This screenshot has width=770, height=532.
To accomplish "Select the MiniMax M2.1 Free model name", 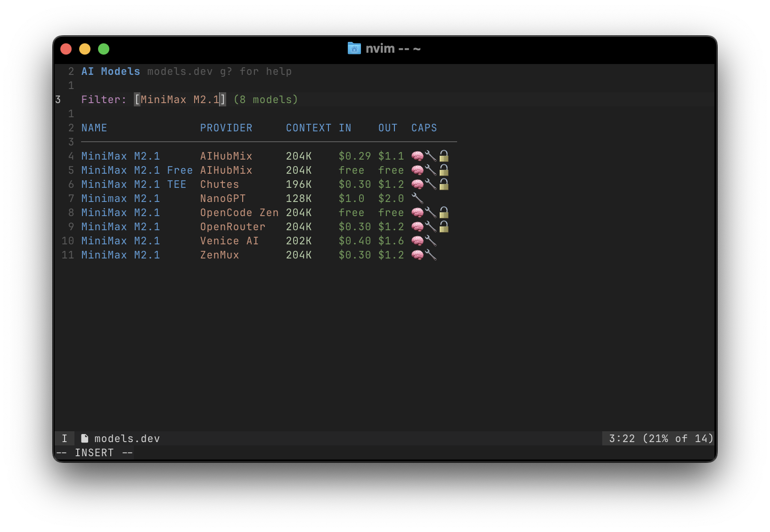I will (x=137, y=170).
